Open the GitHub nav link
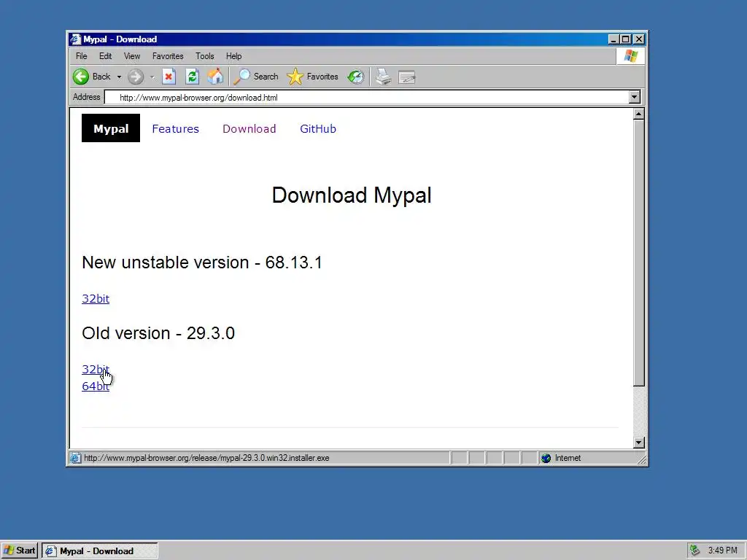The width and height of the screenshot is (747, 560). pyautogui.click(x=318, y=128)
